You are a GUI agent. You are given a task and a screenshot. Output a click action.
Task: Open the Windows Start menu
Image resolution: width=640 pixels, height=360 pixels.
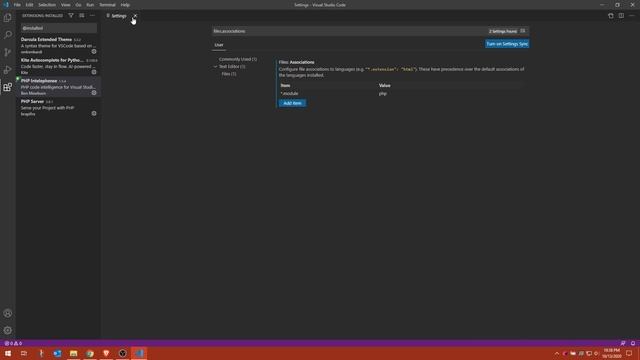8,353
